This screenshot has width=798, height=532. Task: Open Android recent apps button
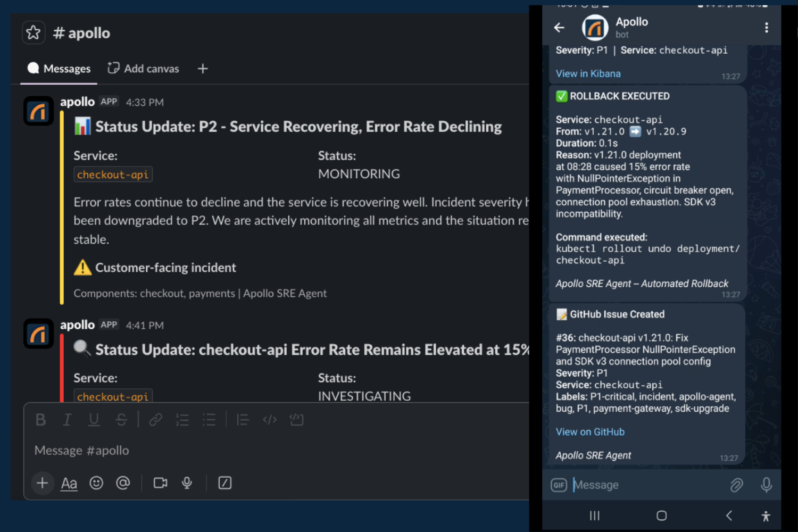pyautogui.click(x=595, y=516)
